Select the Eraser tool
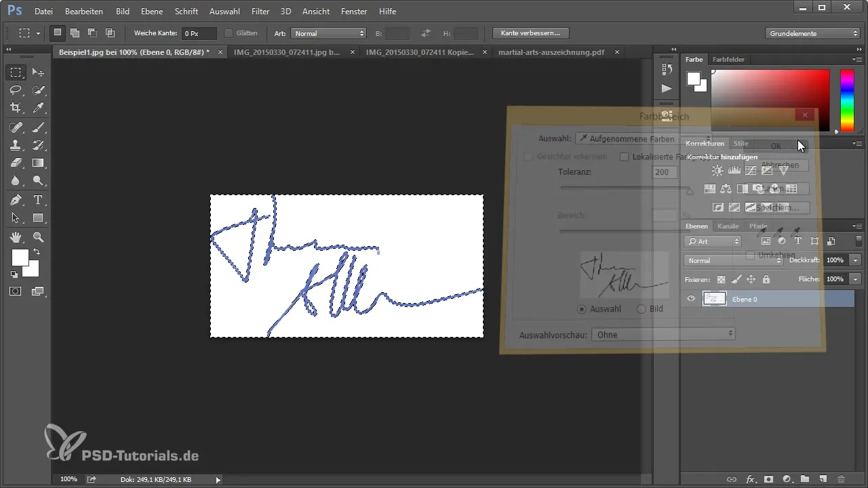Viewport: 868px width, 488px height. [x=16, y=163]
